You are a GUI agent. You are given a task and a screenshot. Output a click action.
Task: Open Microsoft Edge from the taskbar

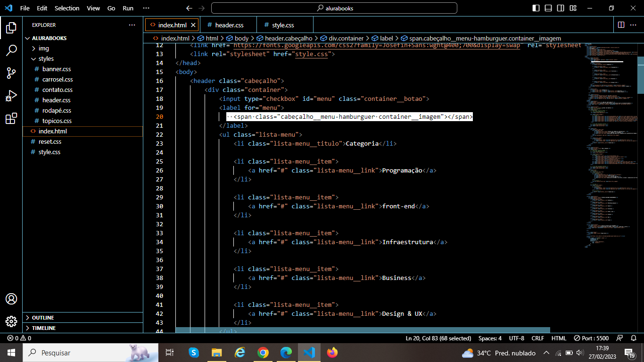pos(286,353)
